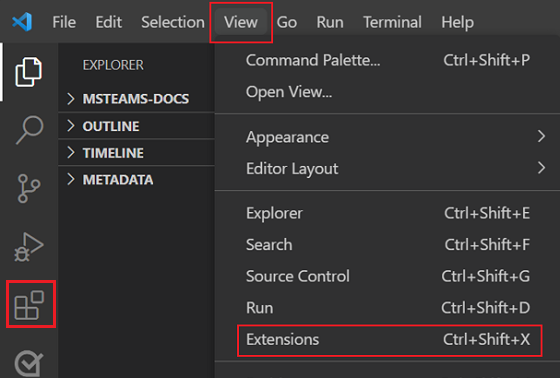560x378 pixels.
Task: Open the Explorer activity bar icon
Action: click(x=29, y=72)
